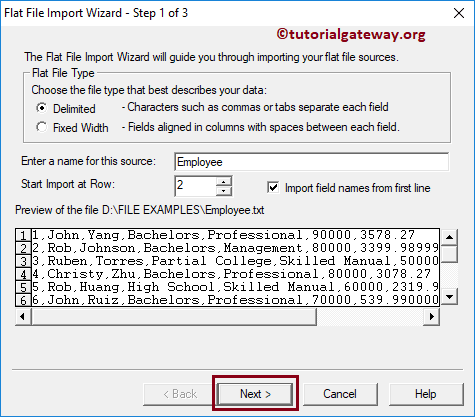Image resolution: width=475 pixels, height=417 pixels.
Task: Click row header number 2 in preview
Action: point(23,249)
